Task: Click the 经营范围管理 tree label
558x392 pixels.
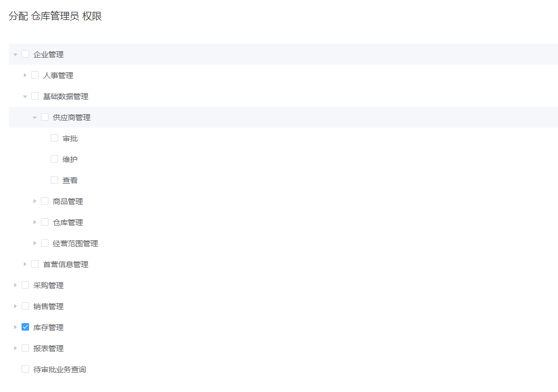Action: coord(75,243)
